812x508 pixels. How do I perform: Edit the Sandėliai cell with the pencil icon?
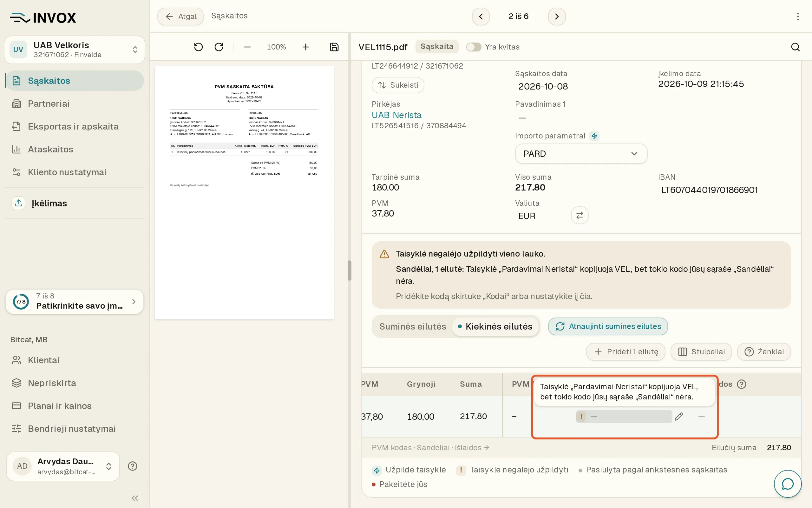(679, 417)
